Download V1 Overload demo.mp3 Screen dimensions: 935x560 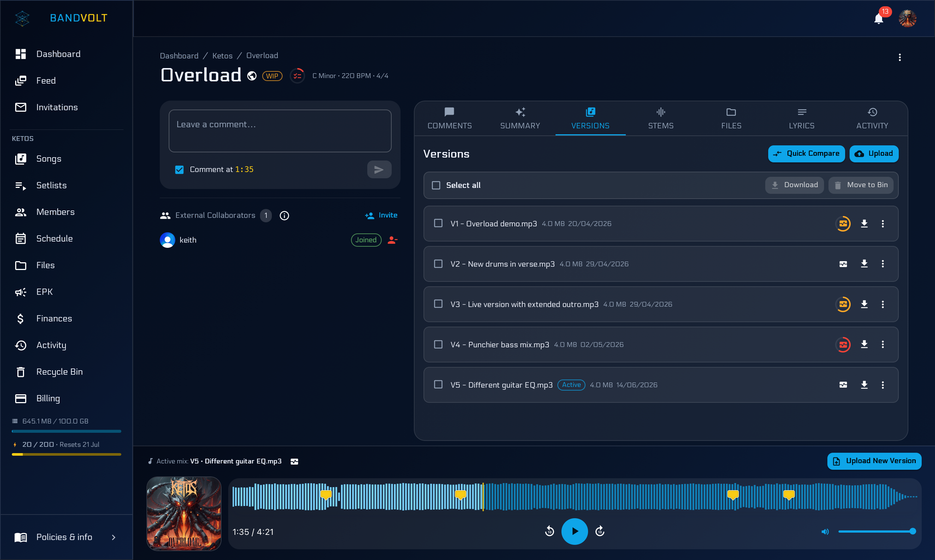tap(864, 224)
